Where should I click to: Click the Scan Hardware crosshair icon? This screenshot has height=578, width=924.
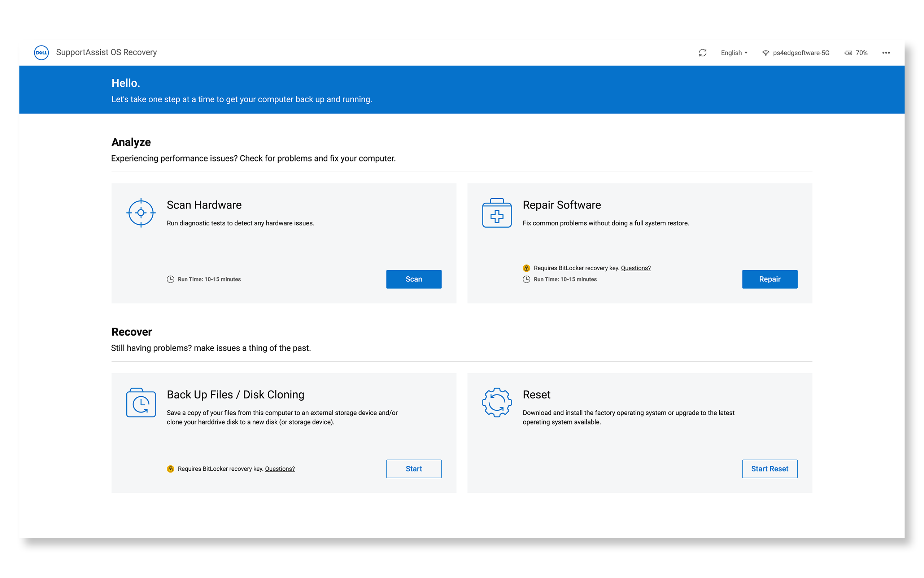click(141, 213)
